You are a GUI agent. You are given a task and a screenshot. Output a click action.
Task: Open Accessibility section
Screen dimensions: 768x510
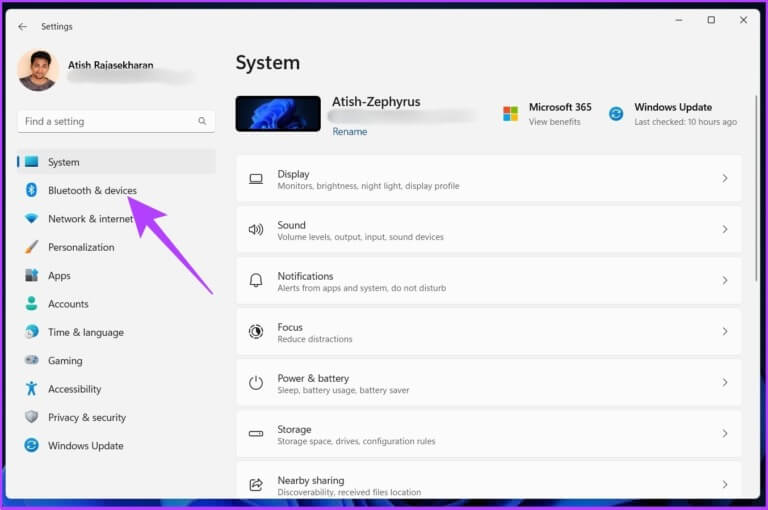click(x=117, y=389)
